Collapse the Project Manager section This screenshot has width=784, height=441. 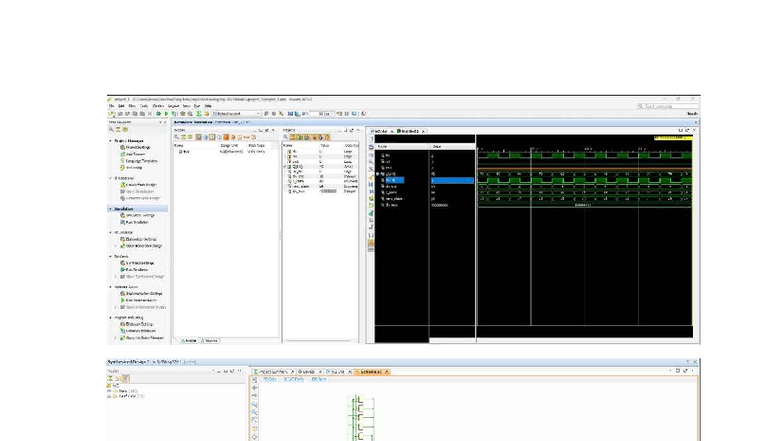tap(110, 141)
